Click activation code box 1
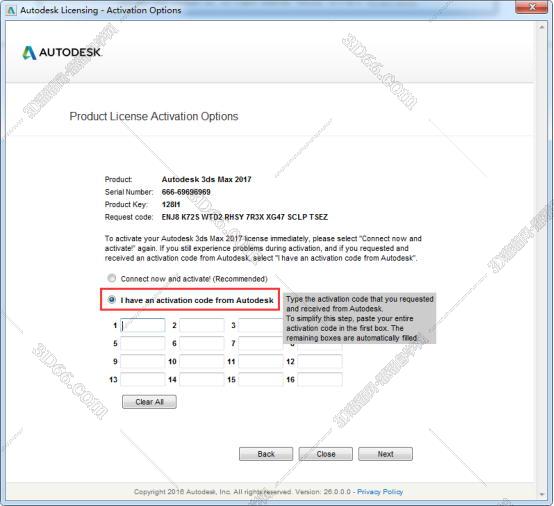The image size is (554, 506). pyautogui.click(x=143, y=325)
